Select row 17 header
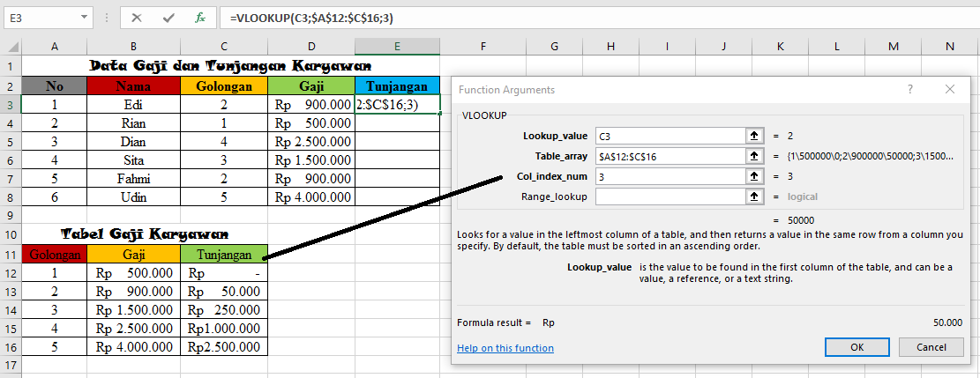Image resolution: width=980 pixels, height=378 pixels. pyautogui.click(x=11, y=364)
